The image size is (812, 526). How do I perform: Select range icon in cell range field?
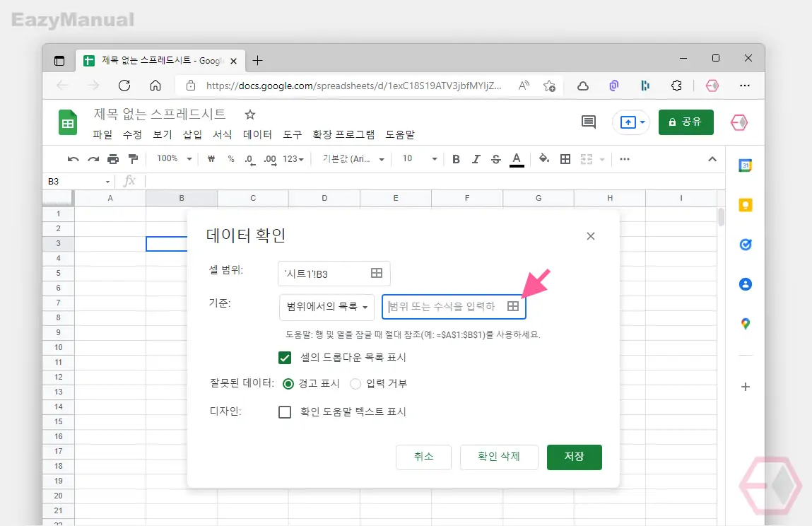377,273
